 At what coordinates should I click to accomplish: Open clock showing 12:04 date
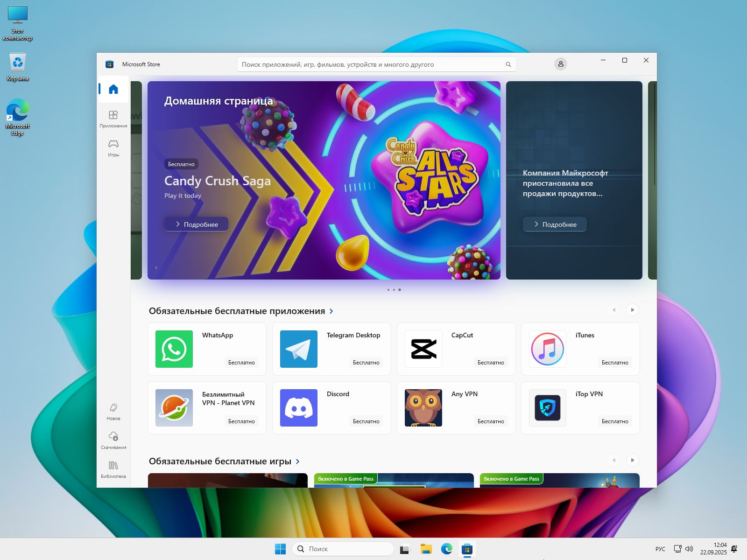[713, 549]
